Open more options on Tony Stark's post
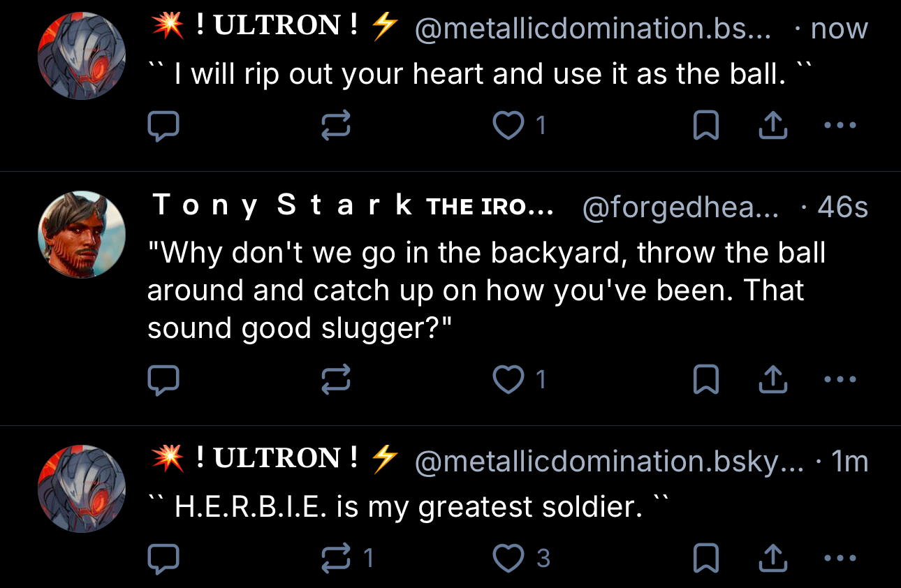901x588 pixels. 840,380
